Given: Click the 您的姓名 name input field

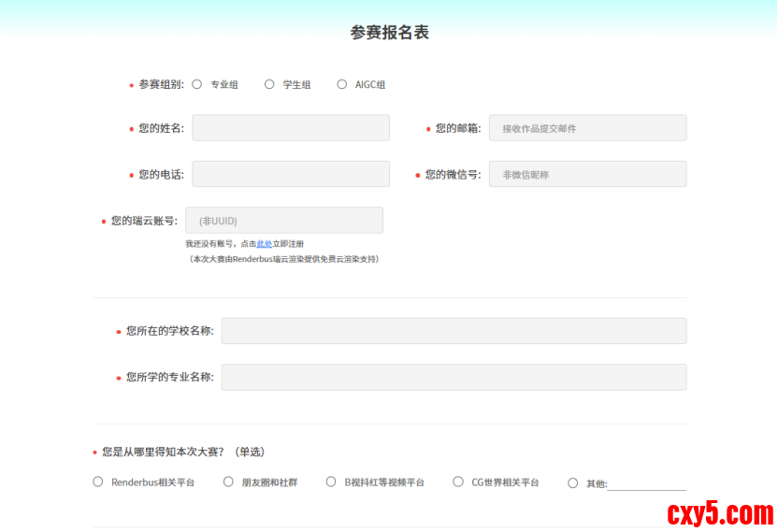Looking at the screenshot, I should pos(291,128).
